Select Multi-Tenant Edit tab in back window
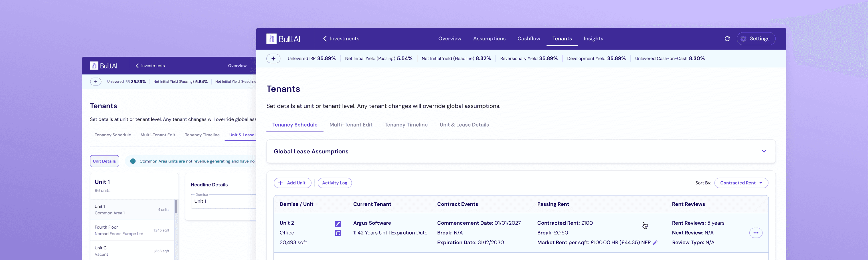The image size is (868, 260). 158,135
